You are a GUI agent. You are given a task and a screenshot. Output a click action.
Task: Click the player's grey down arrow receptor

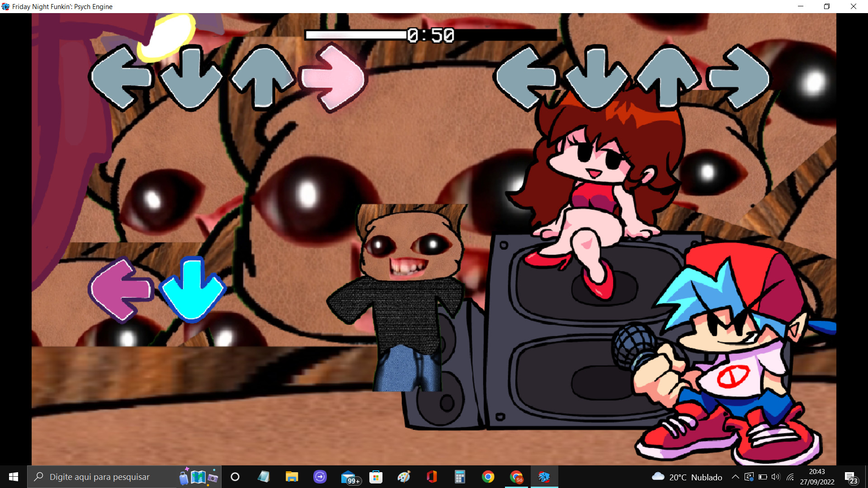click(597, 78)
